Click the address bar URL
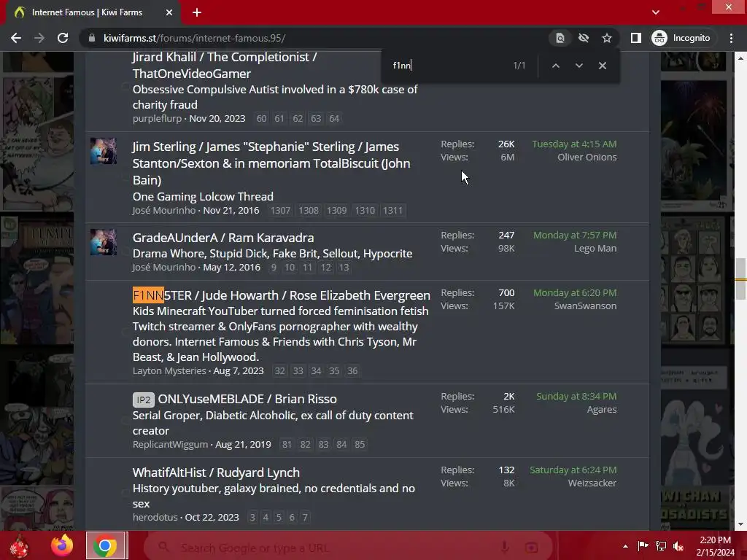 194,38
